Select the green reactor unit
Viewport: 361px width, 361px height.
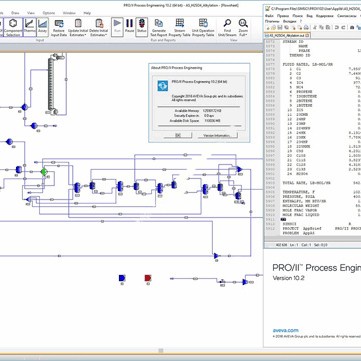(x=44, y=172)
